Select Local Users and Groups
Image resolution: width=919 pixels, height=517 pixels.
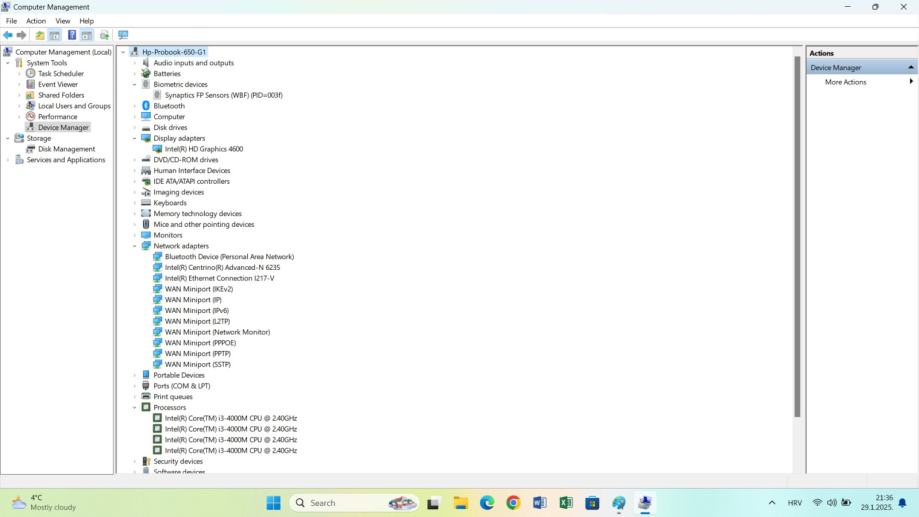coord(74,106)
